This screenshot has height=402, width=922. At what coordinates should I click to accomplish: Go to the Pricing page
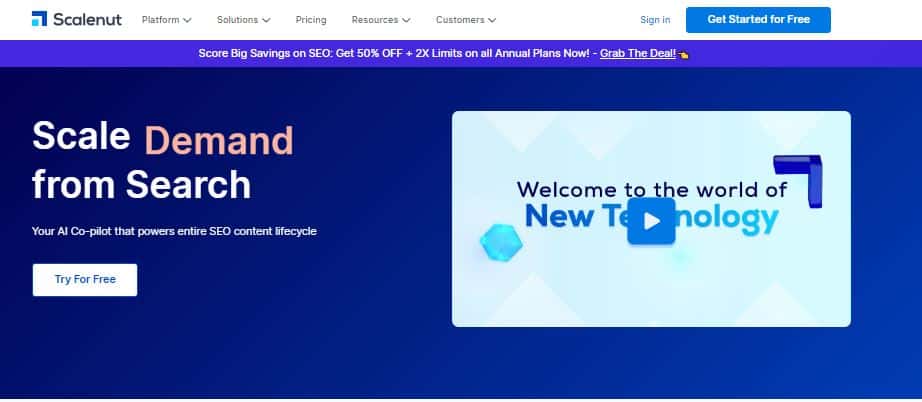311,20
